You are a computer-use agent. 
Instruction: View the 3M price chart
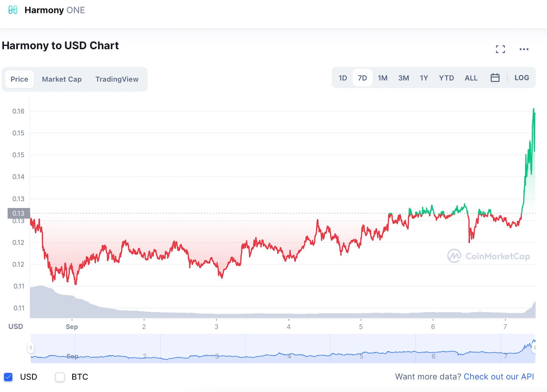click(403, 78)
